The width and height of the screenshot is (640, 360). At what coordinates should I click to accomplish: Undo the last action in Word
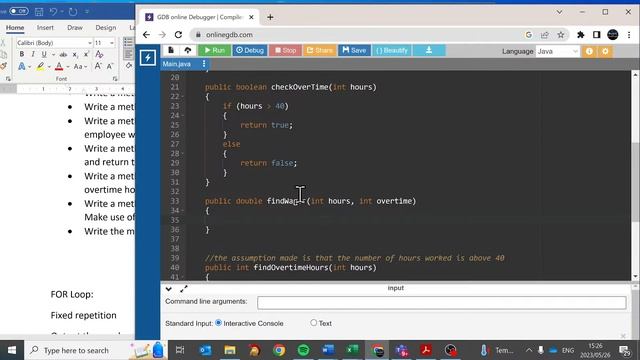pyautogui.click(x=53, y=11)
